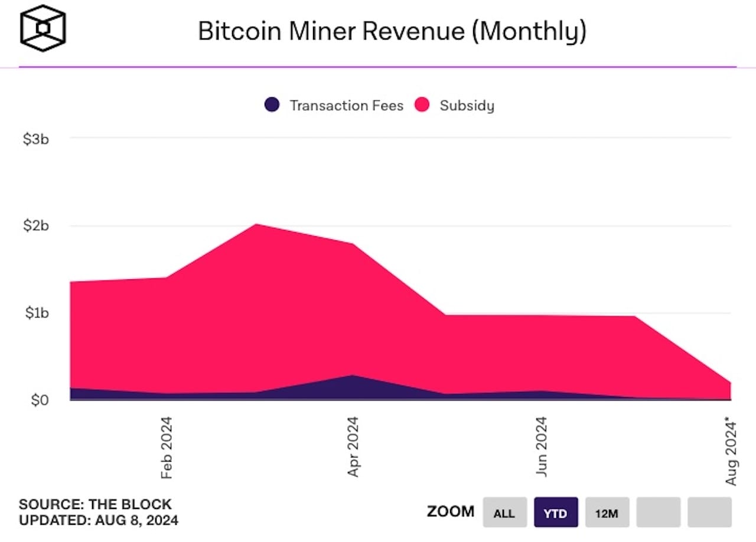Click the Subsidy legend dot
Screen dimensions: 756x542
423,105
